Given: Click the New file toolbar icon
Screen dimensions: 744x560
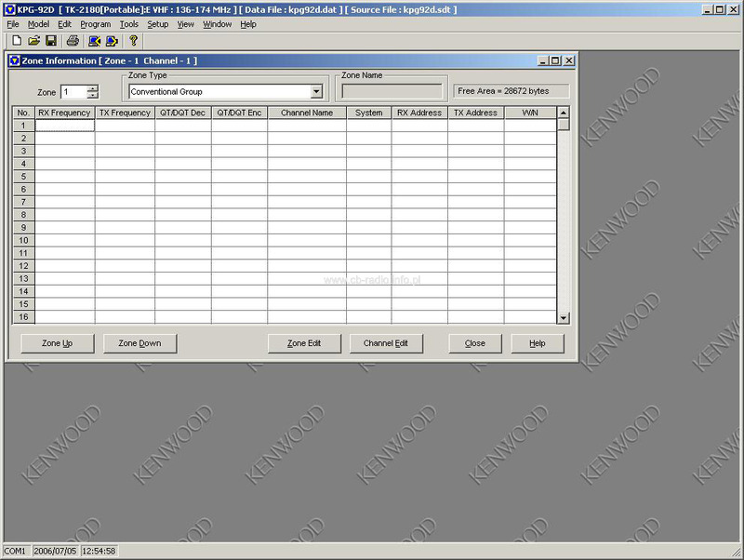Looking at the screenshot, I should 17,41.
